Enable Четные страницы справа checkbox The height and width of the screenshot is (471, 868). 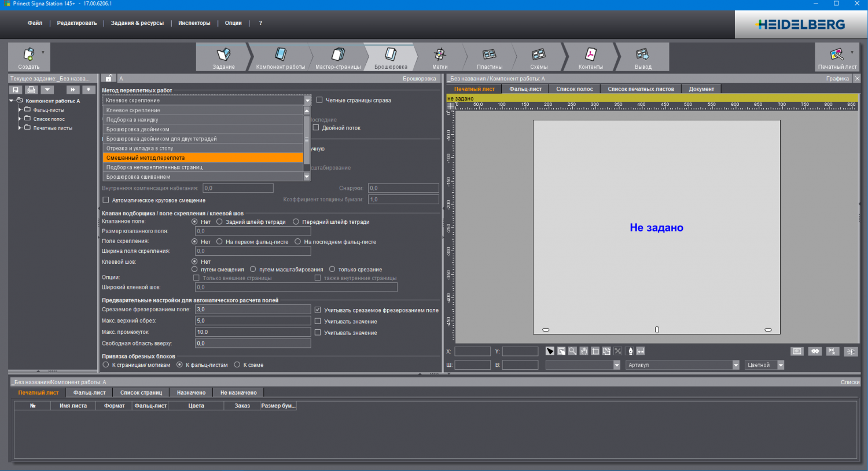[319, 100]
